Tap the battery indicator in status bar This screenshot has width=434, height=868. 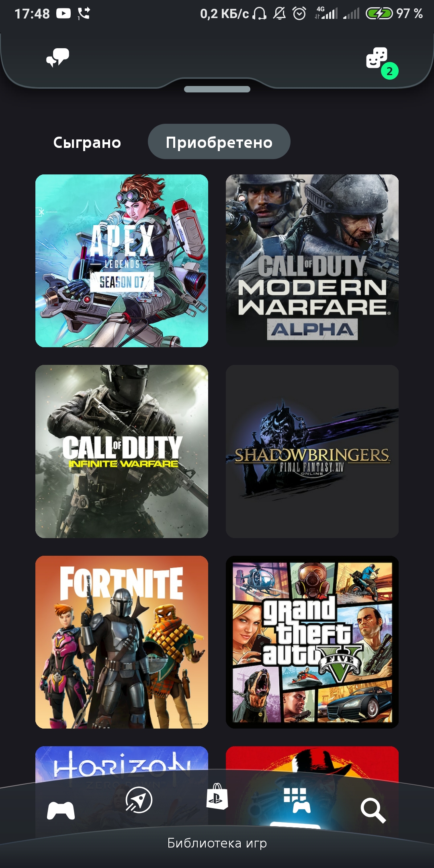[x=379, y=14]
